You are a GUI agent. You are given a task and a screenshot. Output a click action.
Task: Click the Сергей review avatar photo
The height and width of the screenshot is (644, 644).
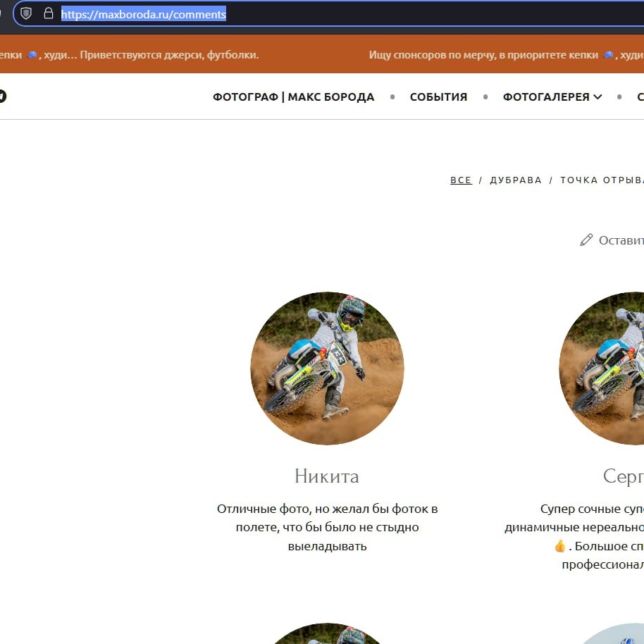tap(601, 368)
